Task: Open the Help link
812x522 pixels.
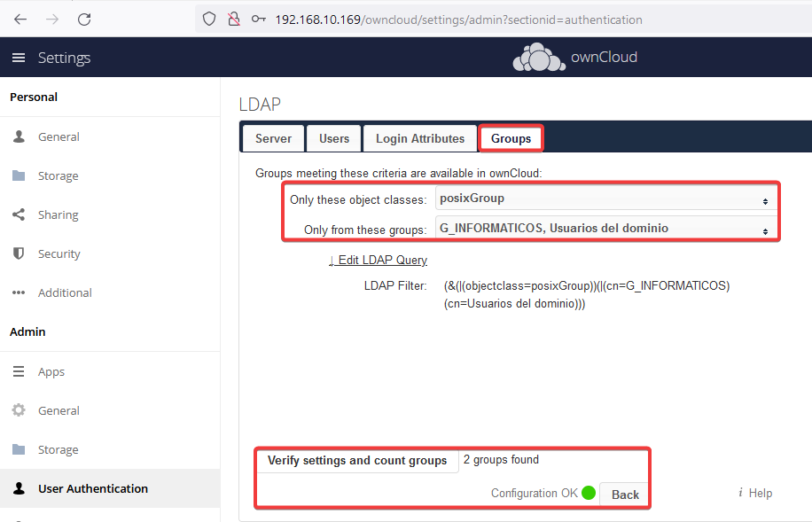Action: point(755,493)
